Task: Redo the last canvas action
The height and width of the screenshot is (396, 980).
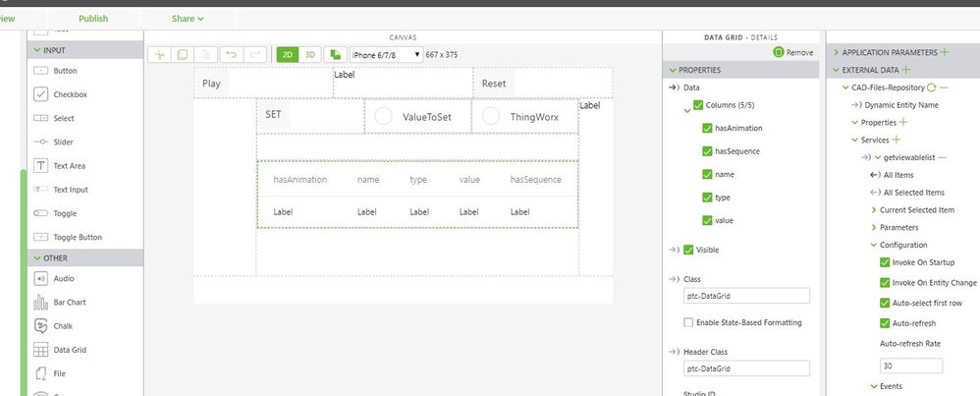Action: click(x=255, y=54)
